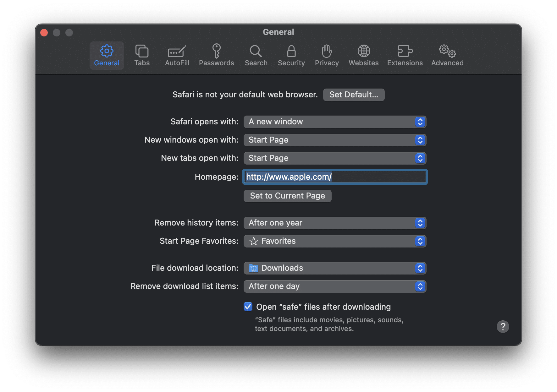Open the New windows open with menu
Image resolution: width=557 pixels, height=392 pixels.
(x=334, y=140)
